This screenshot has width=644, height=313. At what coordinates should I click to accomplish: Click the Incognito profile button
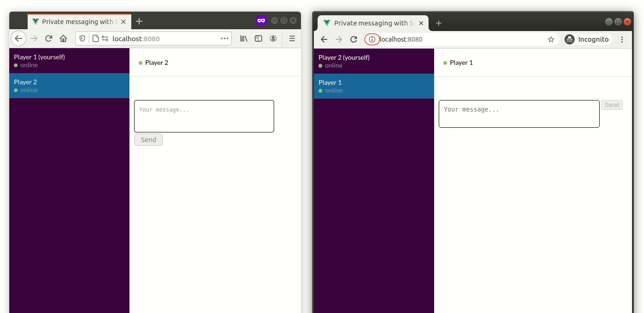click(x=588, y=39)
